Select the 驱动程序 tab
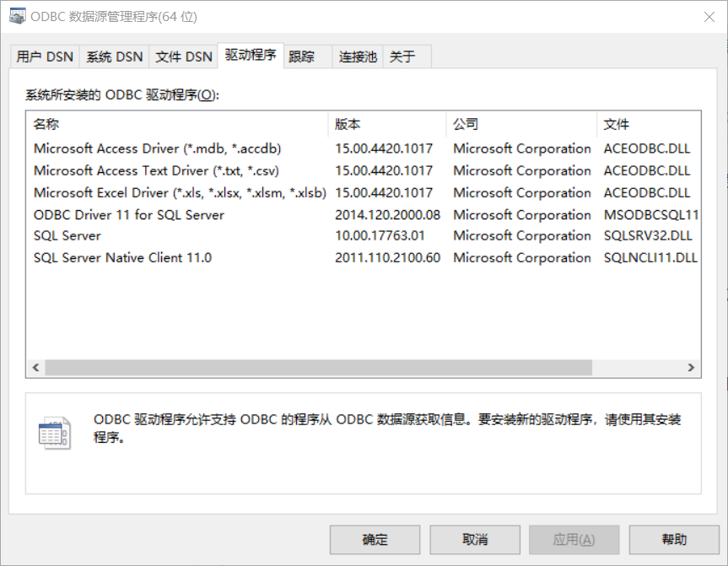This screenshot has height=566, width=728. [x=251, y=56]
